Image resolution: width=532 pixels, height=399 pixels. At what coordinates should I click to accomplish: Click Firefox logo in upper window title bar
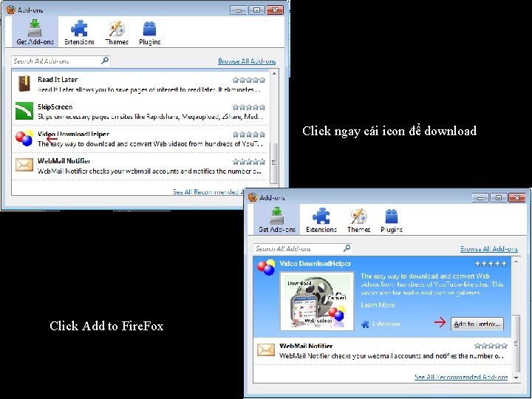tap(11, 10)
